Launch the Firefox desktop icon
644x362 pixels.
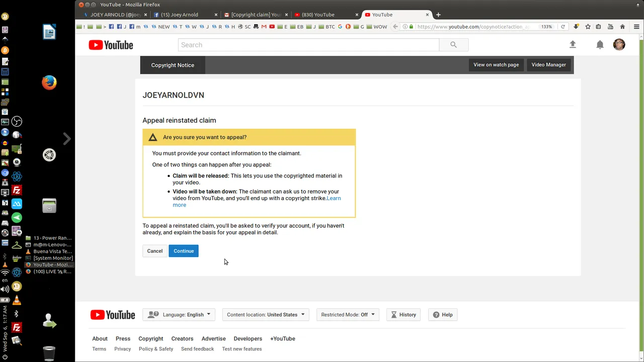[x=49, y=82]
